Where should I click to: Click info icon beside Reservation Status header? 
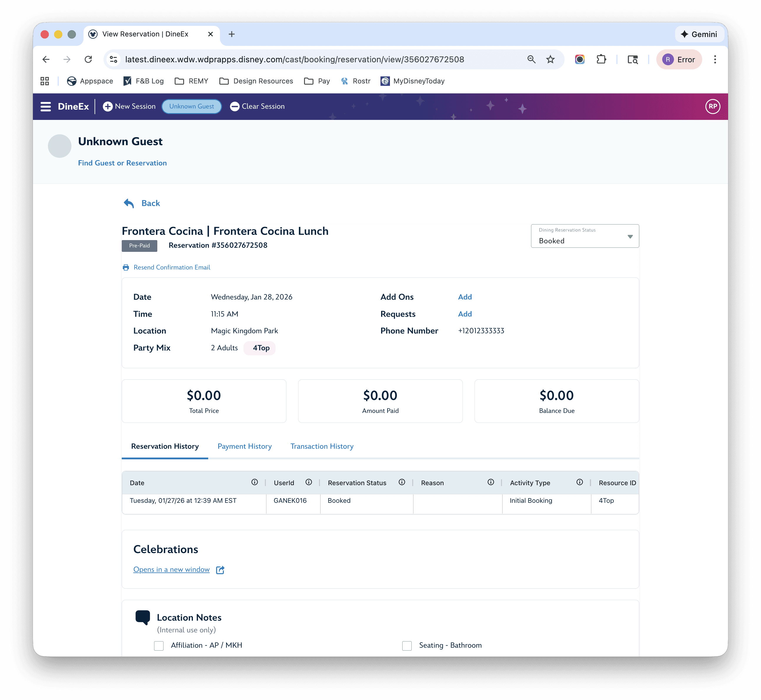point(402,482)
